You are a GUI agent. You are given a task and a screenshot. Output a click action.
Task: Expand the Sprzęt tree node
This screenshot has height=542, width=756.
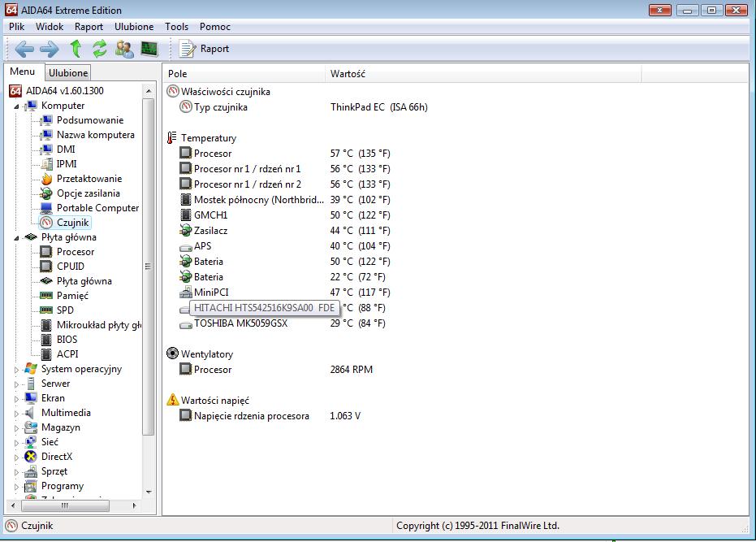pos(16,472)
